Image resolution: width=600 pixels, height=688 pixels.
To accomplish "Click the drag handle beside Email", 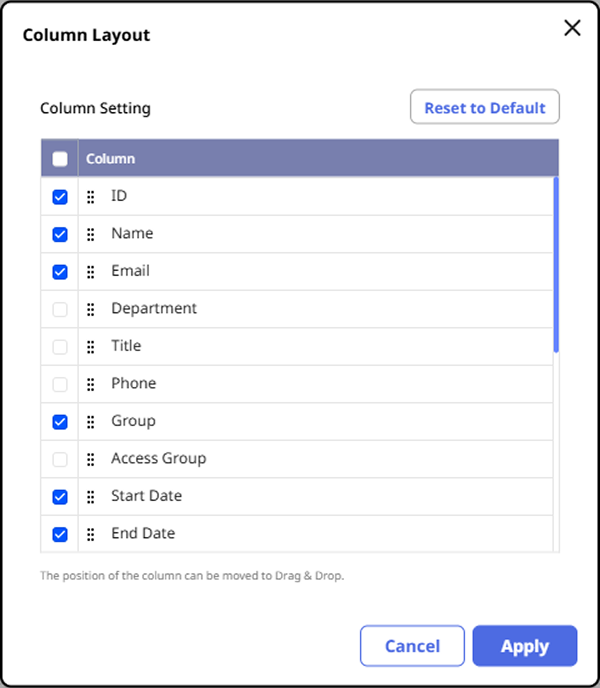I will (x=90, y=272).
